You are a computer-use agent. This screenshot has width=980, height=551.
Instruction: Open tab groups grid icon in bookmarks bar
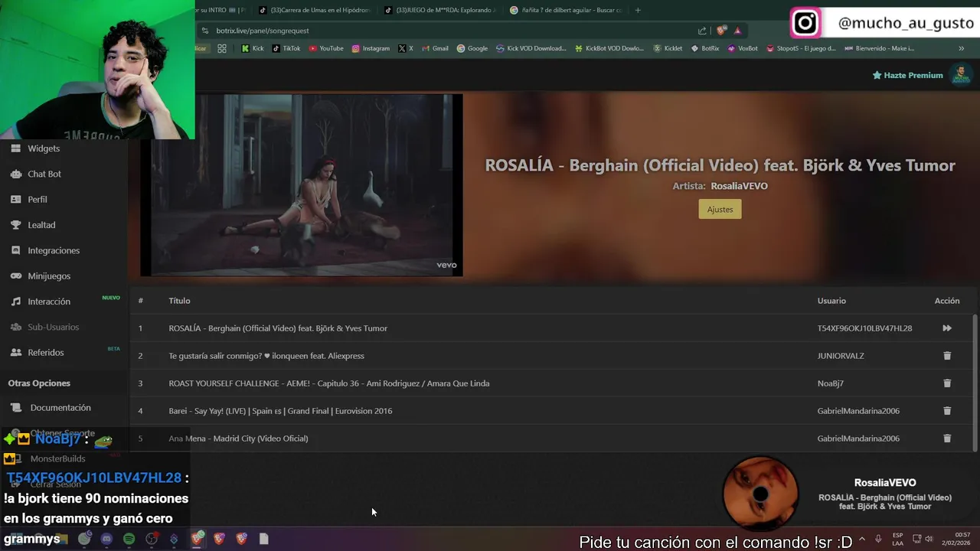tap(221, 48)
